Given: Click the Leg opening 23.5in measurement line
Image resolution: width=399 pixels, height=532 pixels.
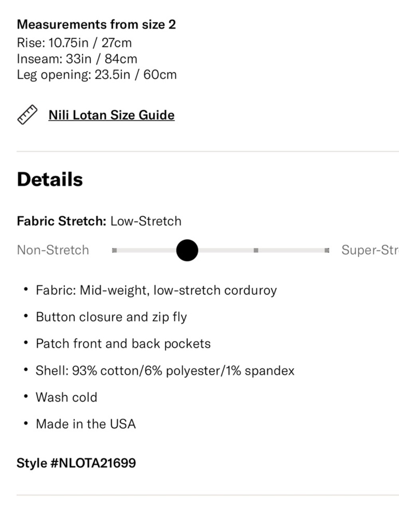Looking at the screenshot, I should (x=97, y=75).
